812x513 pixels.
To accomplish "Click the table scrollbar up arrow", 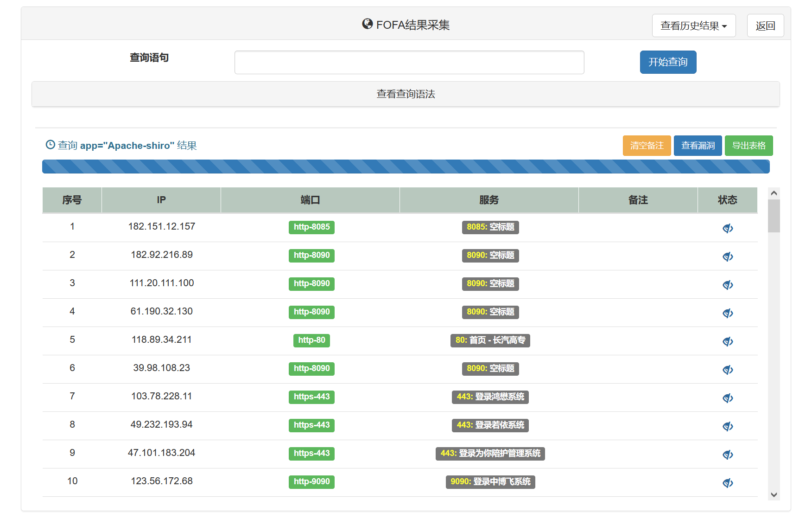I will coord(774,193).
